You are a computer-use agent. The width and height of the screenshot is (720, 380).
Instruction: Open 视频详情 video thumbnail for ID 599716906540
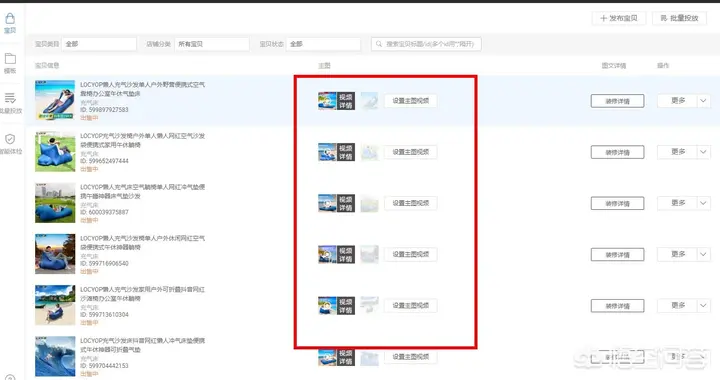[x=337, y=255]
